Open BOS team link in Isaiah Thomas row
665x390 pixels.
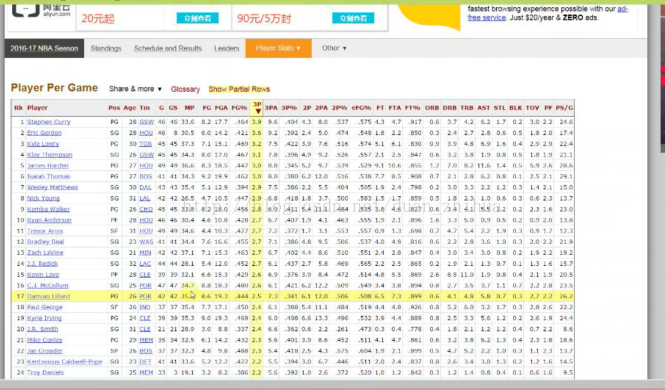click(x=146, y=176)
